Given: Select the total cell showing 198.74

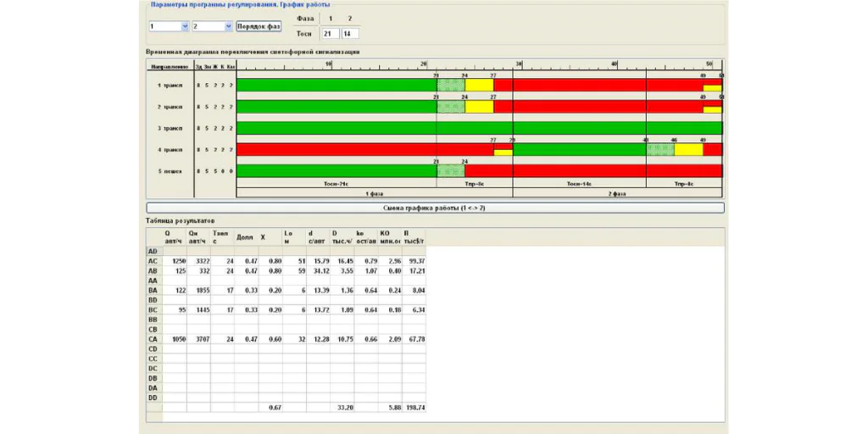Looking at the screenshot, I should (x=415, y=407).
